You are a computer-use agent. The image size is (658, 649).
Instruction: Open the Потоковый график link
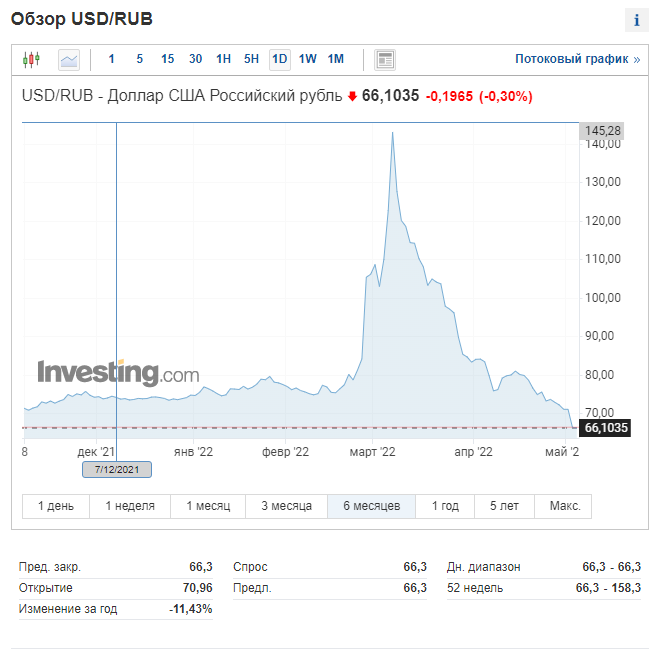pos(577,59)
